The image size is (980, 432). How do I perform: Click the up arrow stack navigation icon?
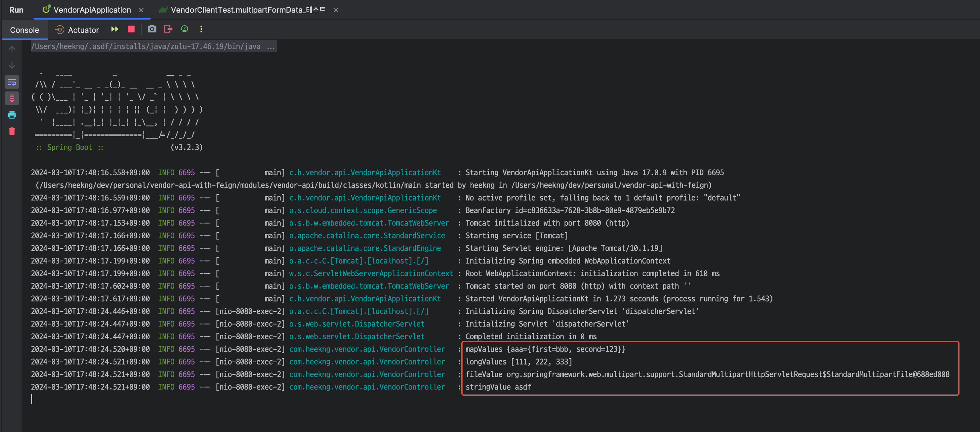(x=12, y=50)
